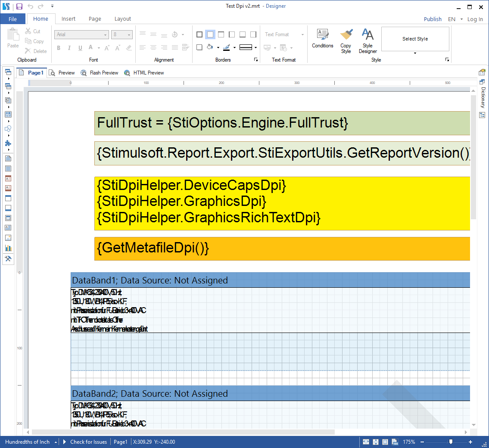Toggle Shadow border button
This screenshot has height=448, width=489.
point(199,47)
